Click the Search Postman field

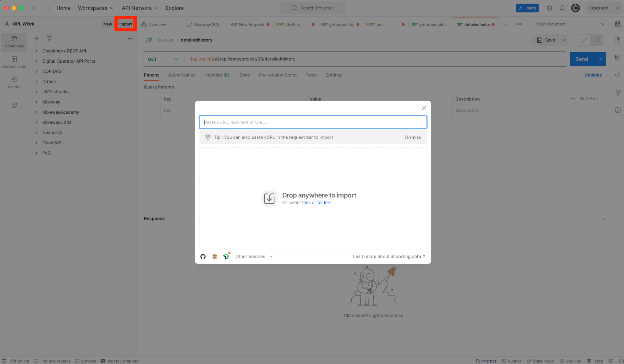coord(313,8)
